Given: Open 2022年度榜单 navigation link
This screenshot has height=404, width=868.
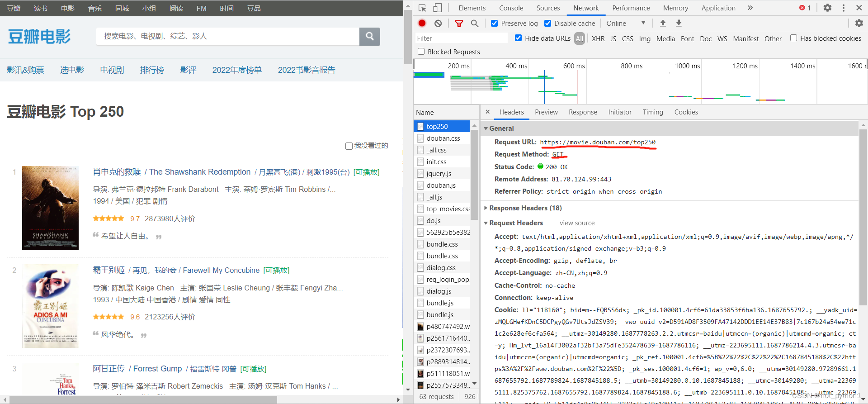Looking at the screenshot, I should 237,70.
